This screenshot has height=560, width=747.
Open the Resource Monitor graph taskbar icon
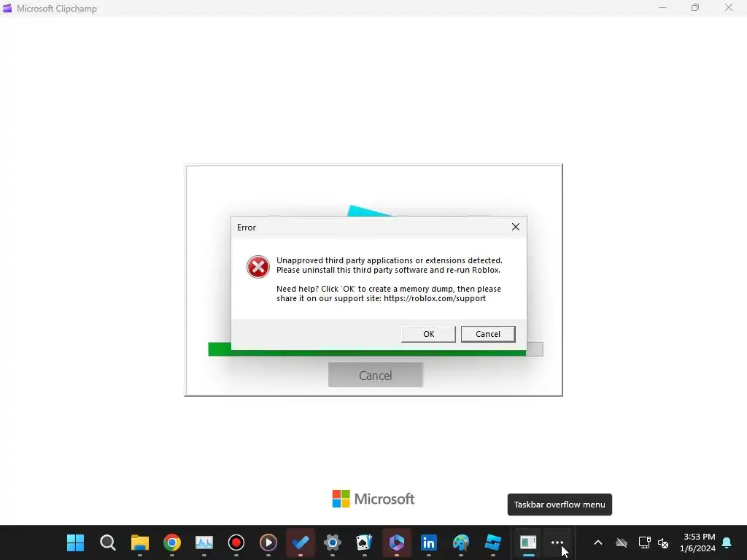[204, 542]
